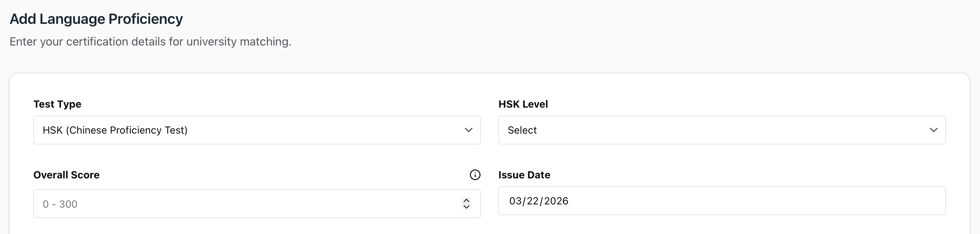Click the "Issue Date" label
The width and height of the screenshot is (980, 234).
[524, 175]
